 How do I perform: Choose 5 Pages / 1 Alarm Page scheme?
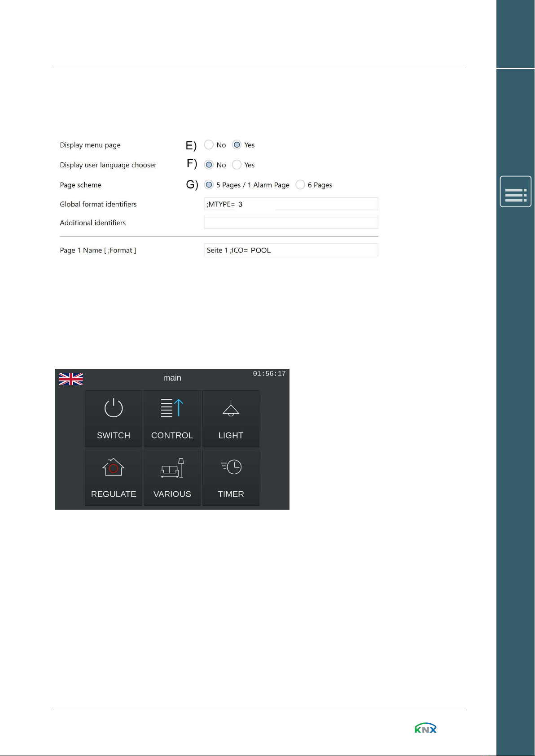[x=209, y=185]
